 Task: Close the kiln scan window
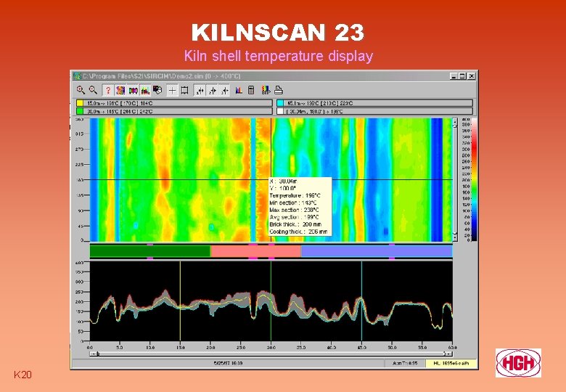coord(472,76)
